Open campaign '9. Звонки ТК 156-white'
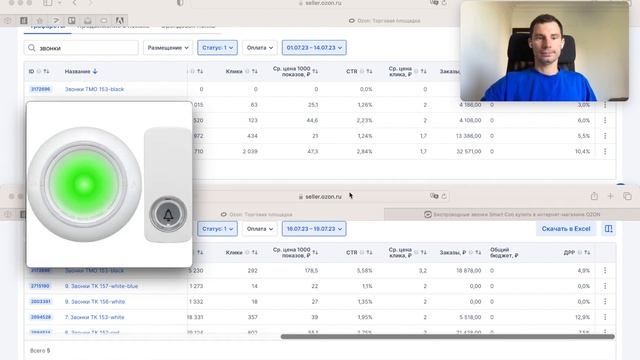This screenshot has width=640, height=360. pyautogui.click(x=95, y=302)
